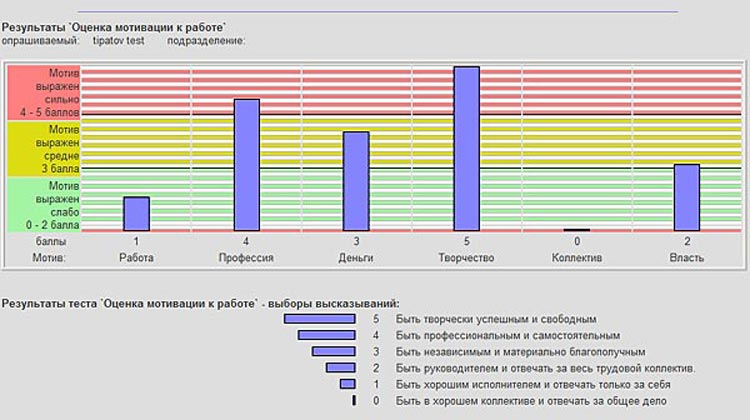This screenshot has height=420, width=750.
Task: Click the zero-height 'Коллектив' bar marker
Action: [x=577, y=230]
